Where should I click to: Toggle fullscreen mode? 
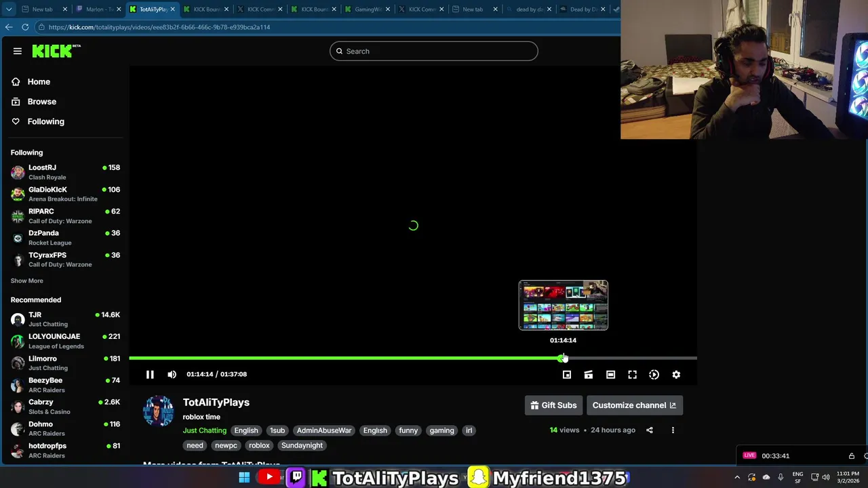(x=632, y=374)
